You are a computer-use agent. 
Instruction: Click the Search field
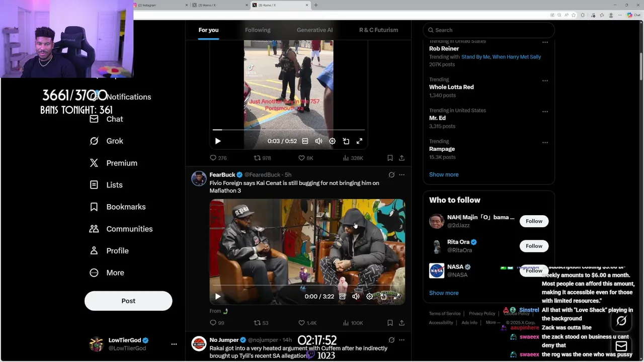coord(489,30)
